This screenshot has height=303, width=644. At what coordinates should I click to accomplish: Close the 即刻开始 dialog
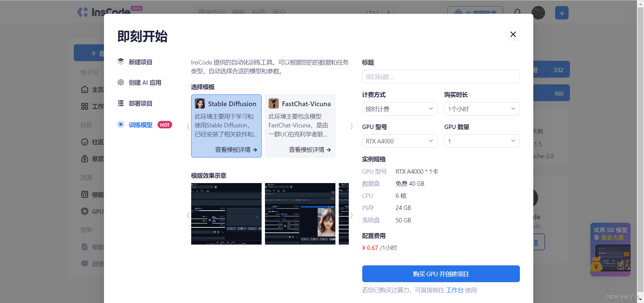click(513, 34)
